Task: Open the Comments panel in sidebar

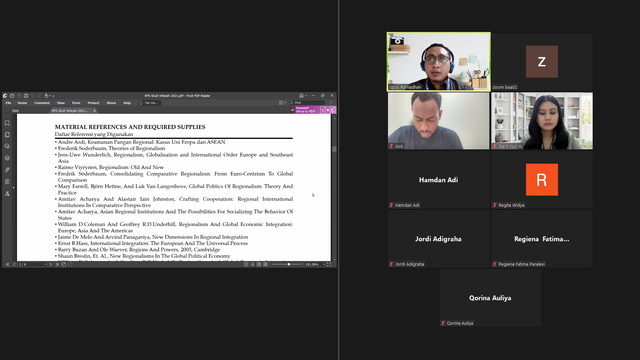Action: point(7,146)
